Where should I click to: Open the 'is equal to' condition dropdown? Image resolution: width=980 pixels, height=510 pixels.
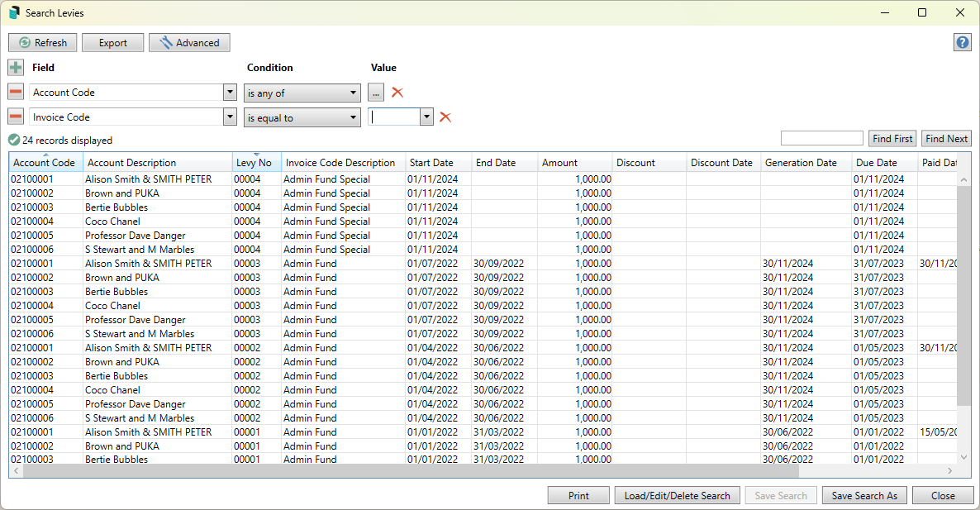click(x=354, y=117)
